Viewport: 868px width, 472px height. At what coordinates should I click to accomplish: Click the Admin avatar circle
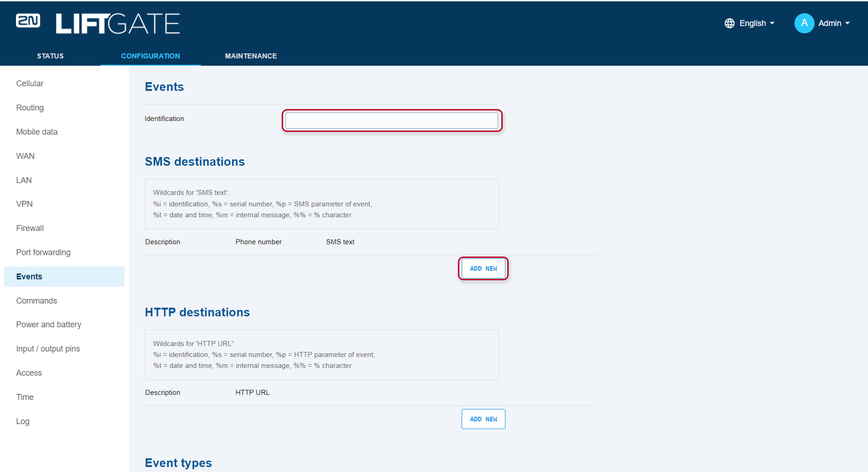[804, 23]
